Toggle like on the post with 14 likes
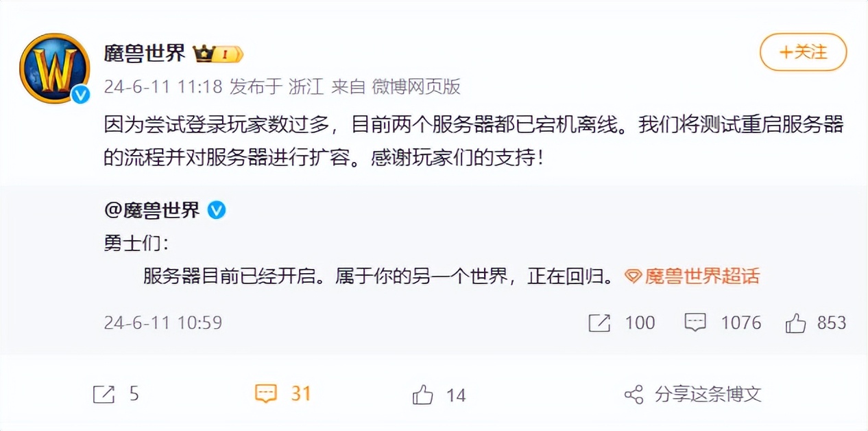The image size is (868, 431). (423, 395)
